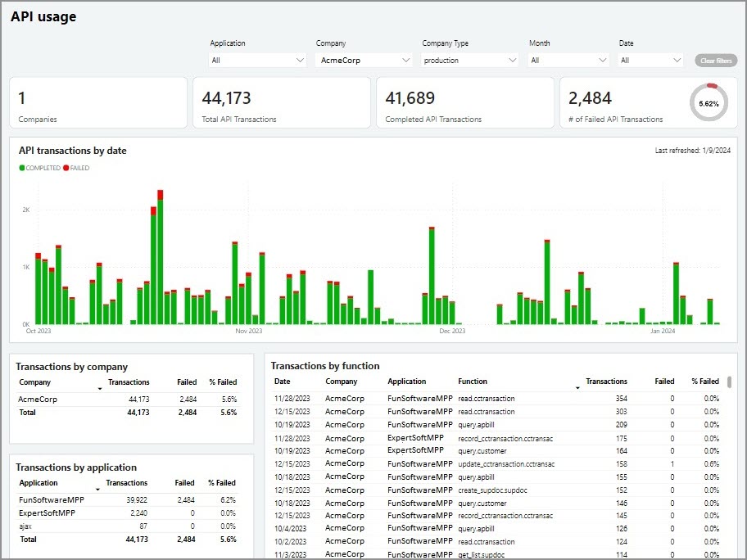Click the 5.62% failed transactions donut chart
Image resolution: width=747 pixels, height=560 pixels.
(709, 103)
